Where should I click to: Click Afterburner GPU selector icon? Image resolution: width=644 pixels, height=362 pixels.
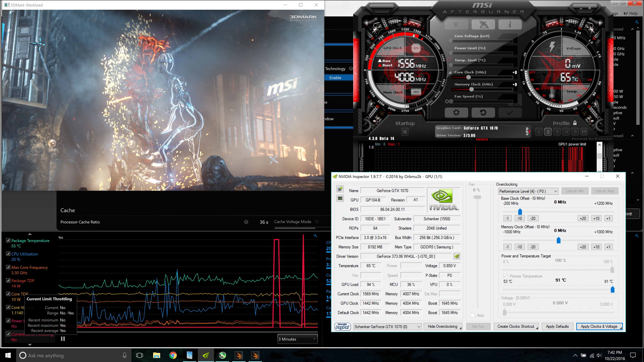pos(527,131)
